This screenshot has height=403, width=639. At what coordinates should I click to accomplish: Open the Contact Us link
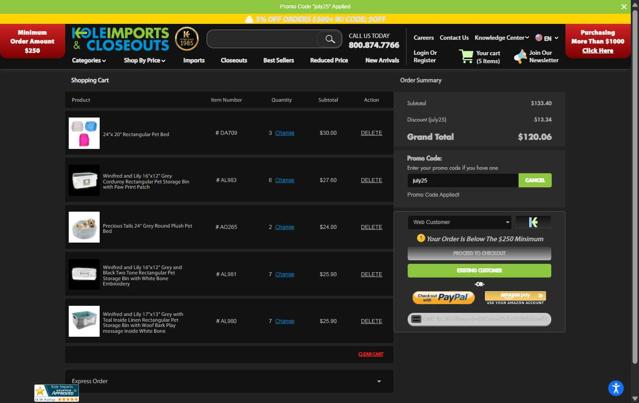click(454, 37)
